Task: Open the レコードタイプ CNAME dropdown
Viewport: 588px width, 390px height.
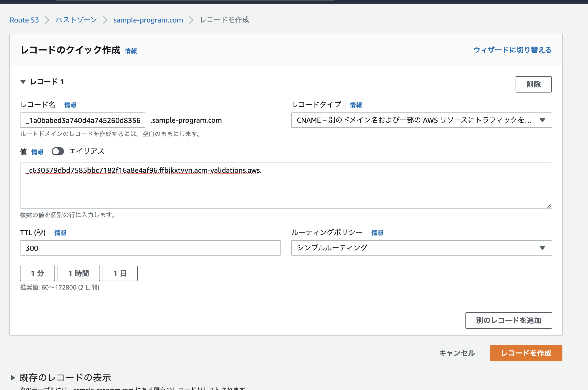Action: (x=421, y=120)
